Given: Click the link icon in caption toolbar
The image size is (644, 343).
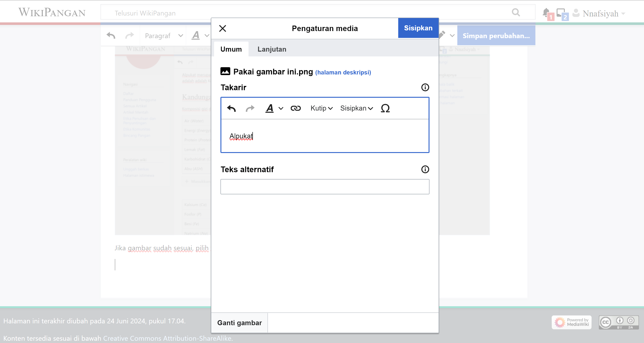Looking at the screenshot, I should [x=296, y=108].
